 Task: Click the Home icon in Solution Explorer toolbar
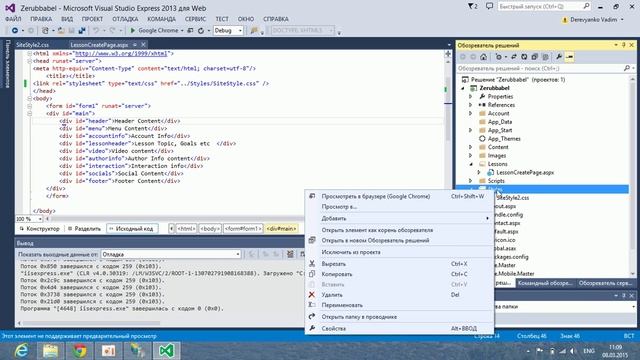coord(483,57)
